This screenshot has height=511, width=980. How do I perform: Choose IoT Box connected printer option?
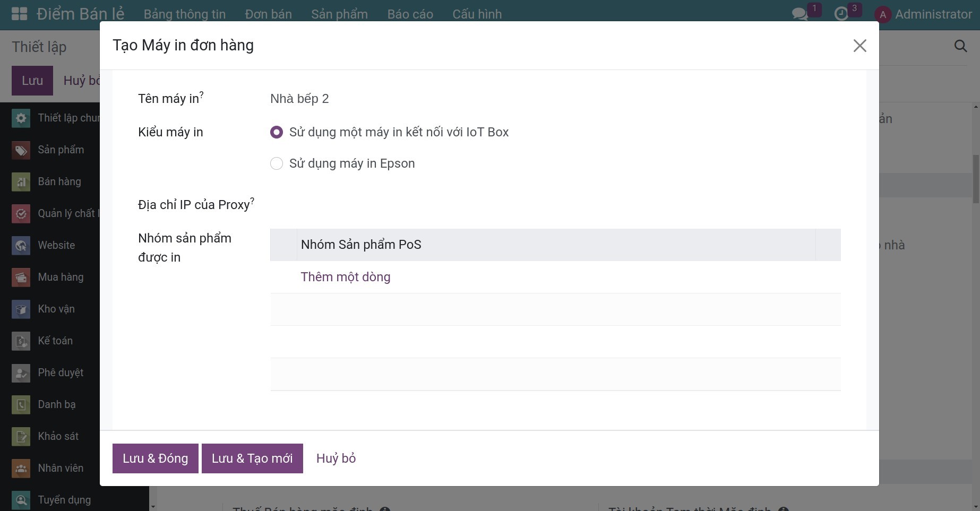point(276,132)
